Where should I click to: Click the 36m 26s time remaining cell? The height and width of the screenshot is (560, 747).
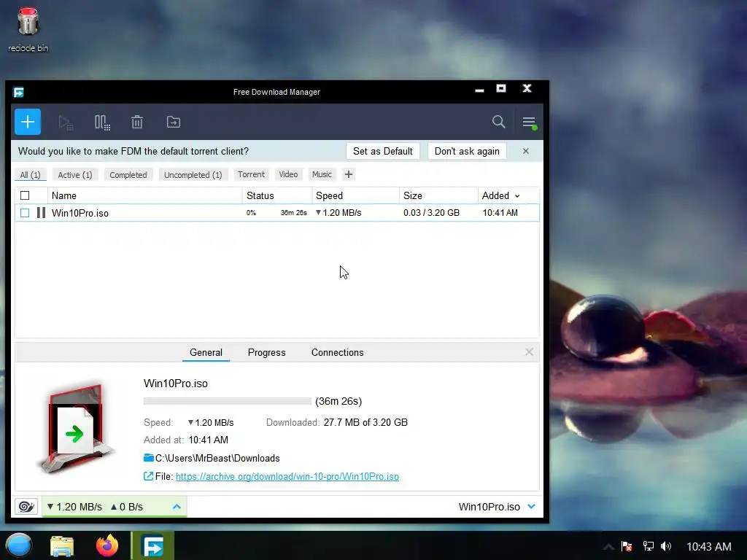pos(294,213)
